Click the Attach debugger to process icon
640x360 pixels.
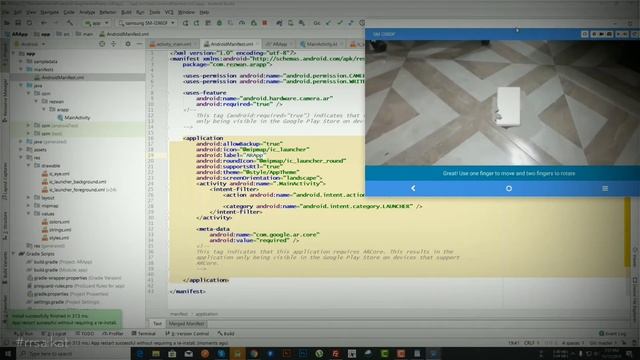(253, 23)
